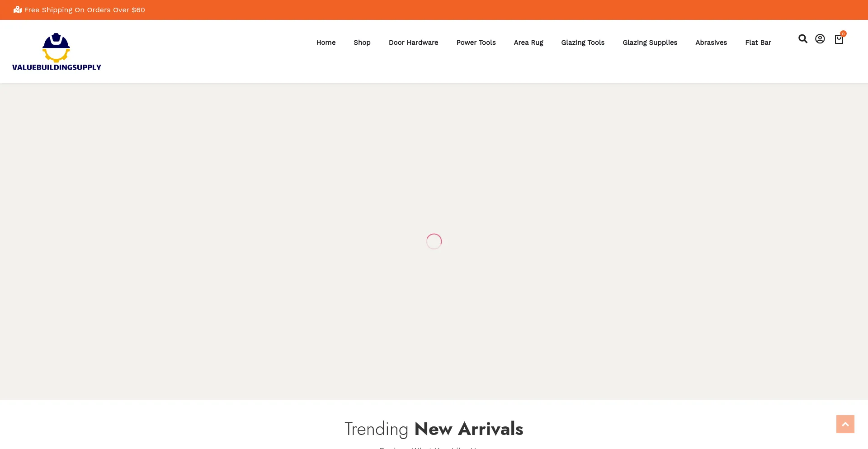The height and width of the screenshot is (449, 868).
Task: Click the shipping icon in orange banner
Action: coord(18,9)
